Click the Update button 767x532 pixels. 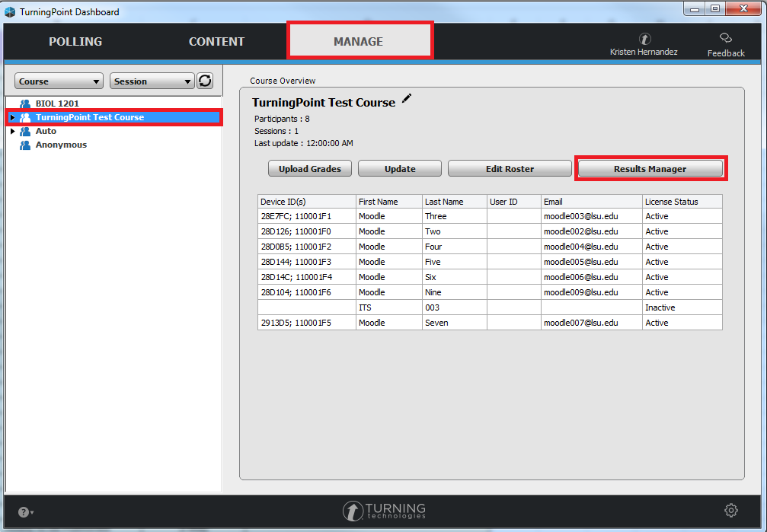400,169
